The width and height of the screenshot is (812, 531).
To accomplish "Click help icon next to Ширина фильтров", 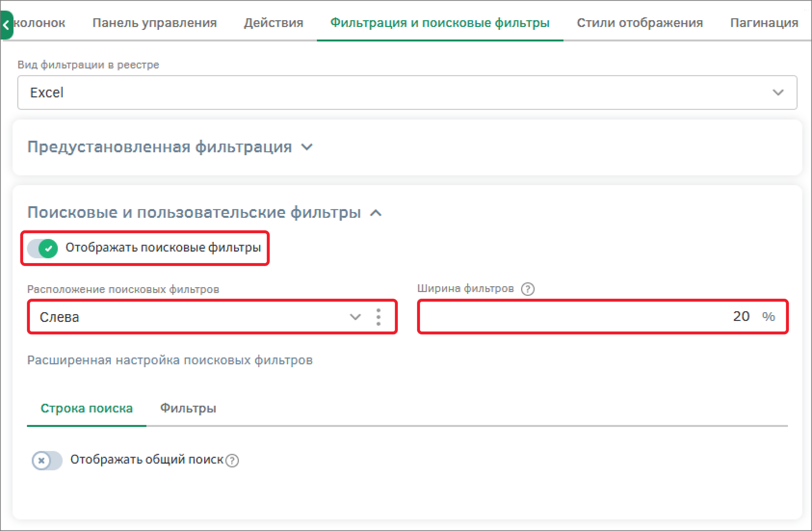I will [528, 289].
